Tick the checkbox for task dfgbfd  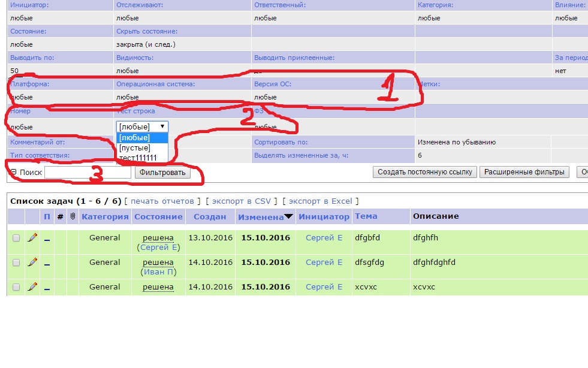tap(16, 238)
